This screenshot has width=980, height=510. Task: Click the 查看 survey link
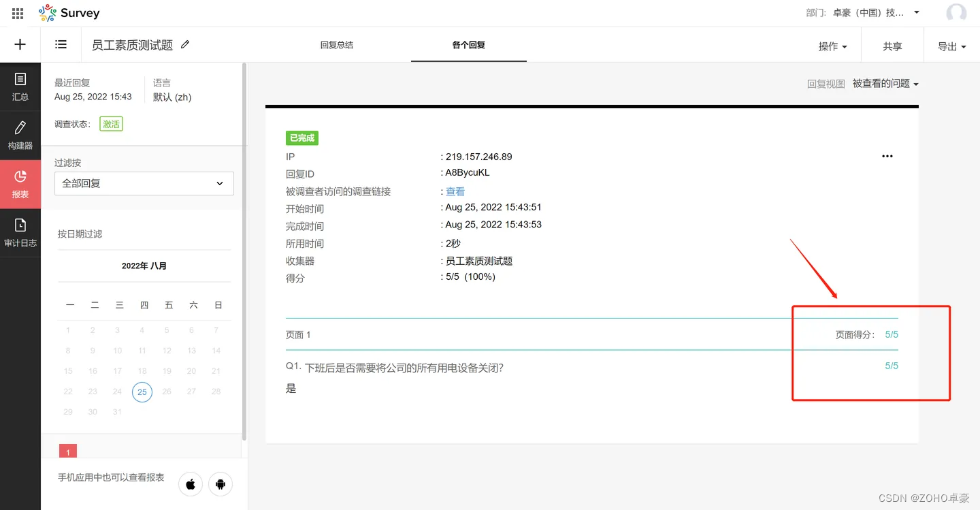click(x=455, y=192)
